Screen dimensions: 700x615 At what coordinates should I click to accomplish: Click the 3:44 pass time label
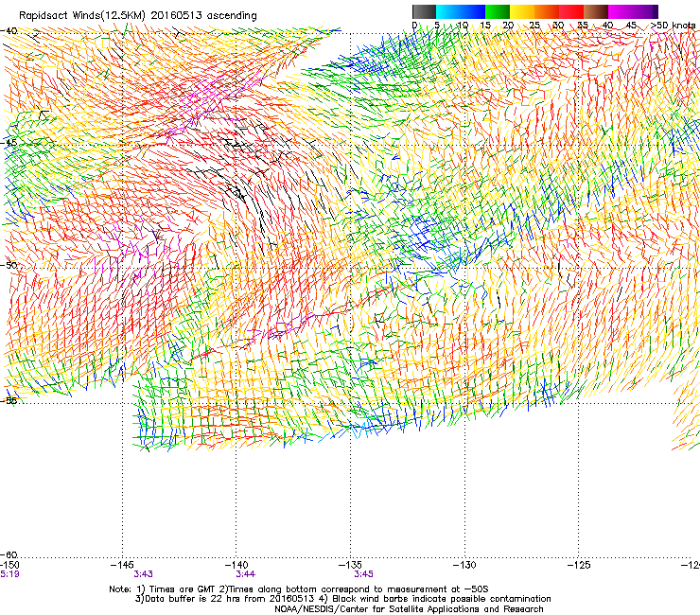point(246,574)
